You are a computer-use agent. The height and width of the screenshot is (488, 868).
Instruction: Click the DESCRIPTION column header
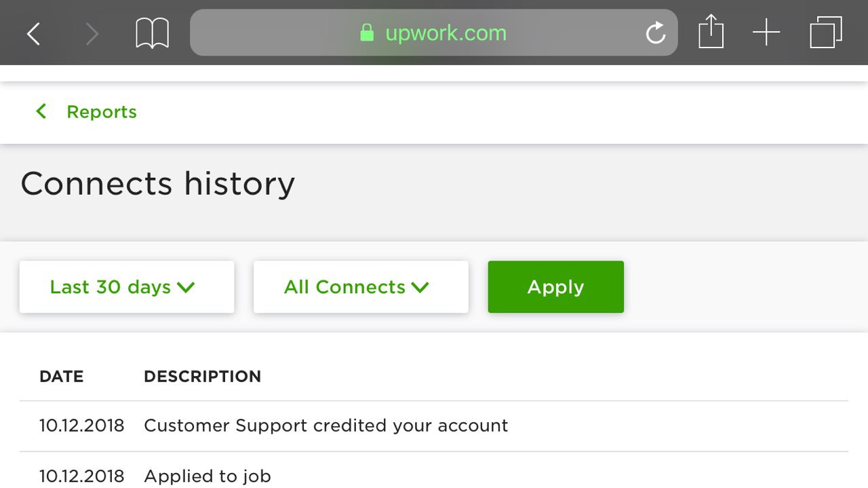coord(202,377)
